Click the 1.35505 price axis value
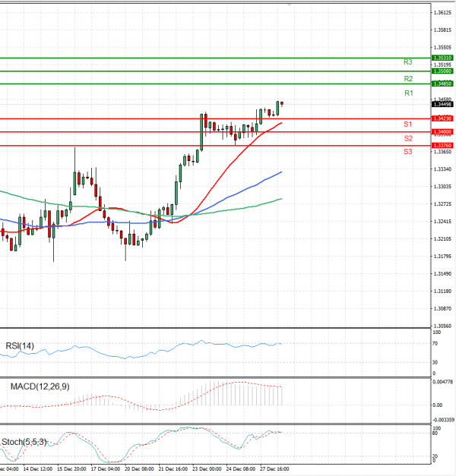 pos(442,47)
